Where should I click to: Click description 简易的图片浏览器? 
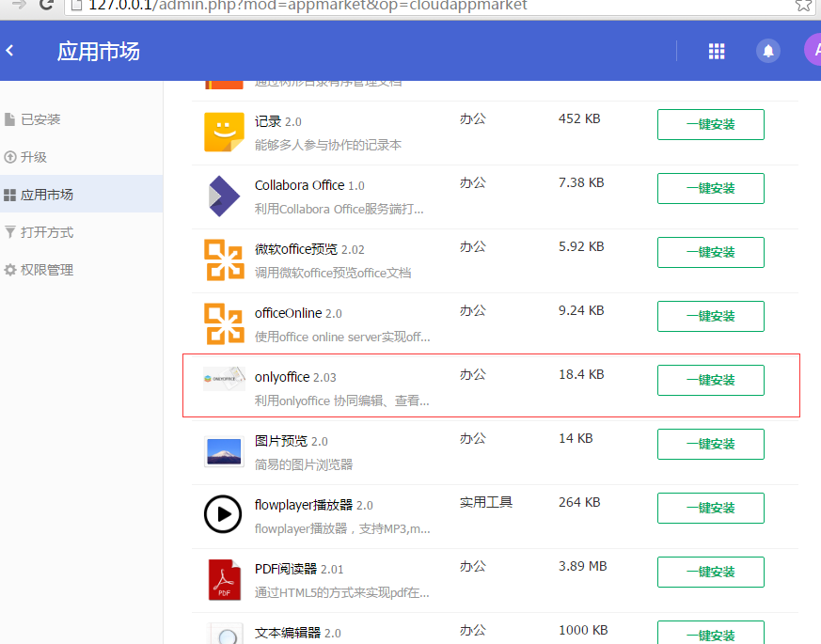[x=304, y=464]
